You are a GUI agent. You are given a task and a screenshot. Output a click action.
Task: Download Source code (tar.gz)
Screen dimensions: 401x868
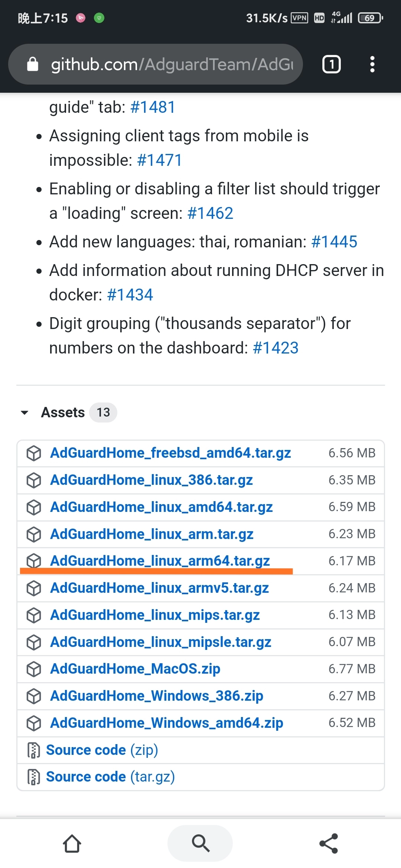pos(110,777)
